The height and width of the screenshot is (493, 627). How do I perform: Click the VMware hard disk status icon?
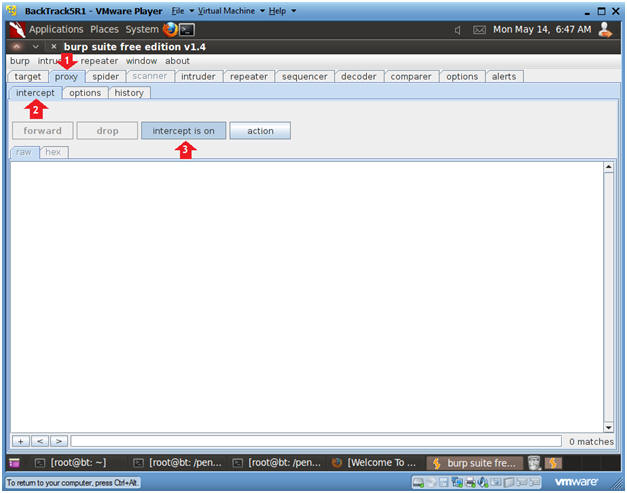coord(418,483)
